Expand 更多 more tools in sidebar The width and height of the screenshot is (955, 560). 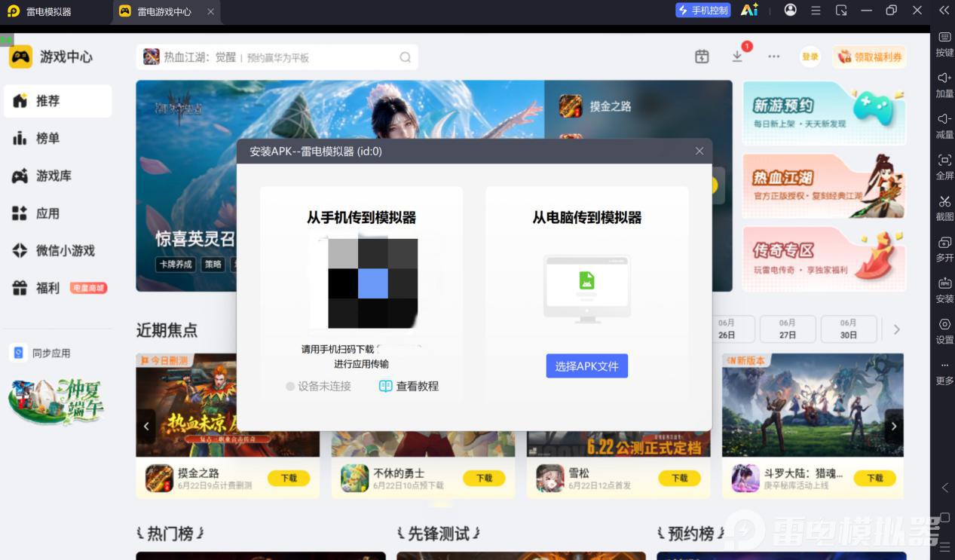click(944, 366)
